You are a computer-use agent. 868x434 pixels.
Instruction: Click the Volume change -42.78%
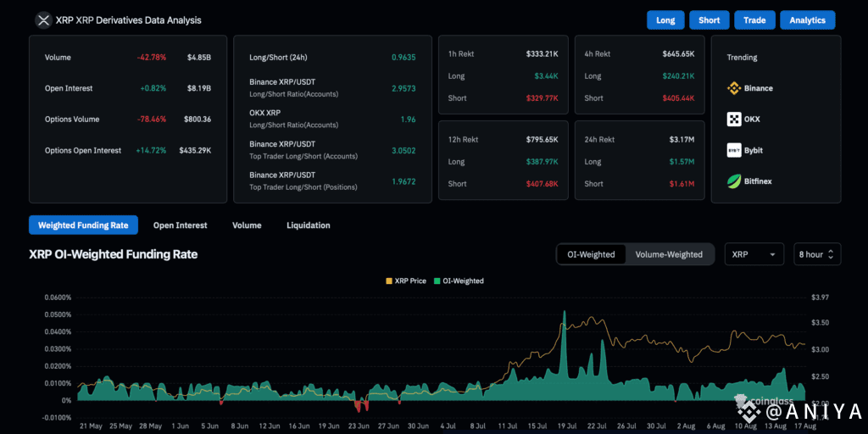click(151, 58)
